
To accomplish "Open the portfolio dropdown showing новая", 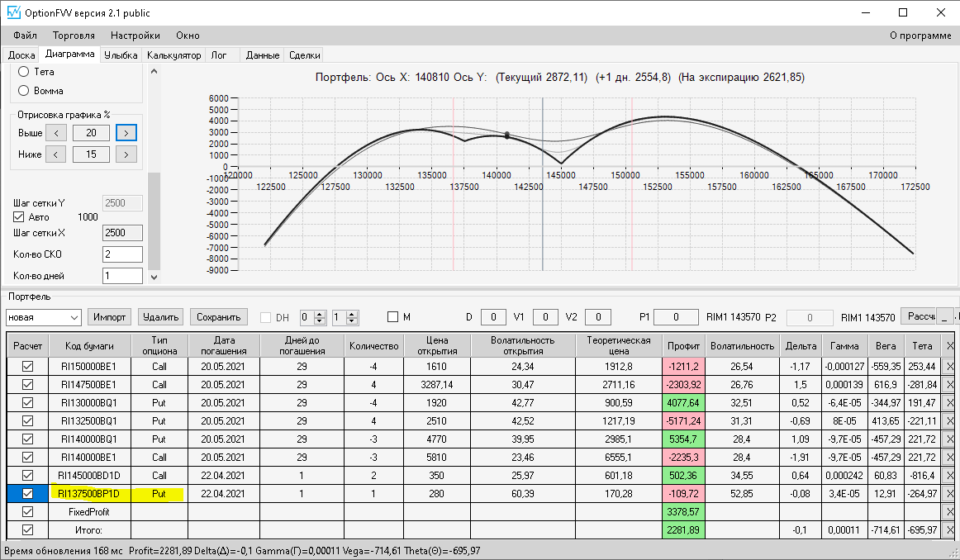I will click(x=44, y=317).
